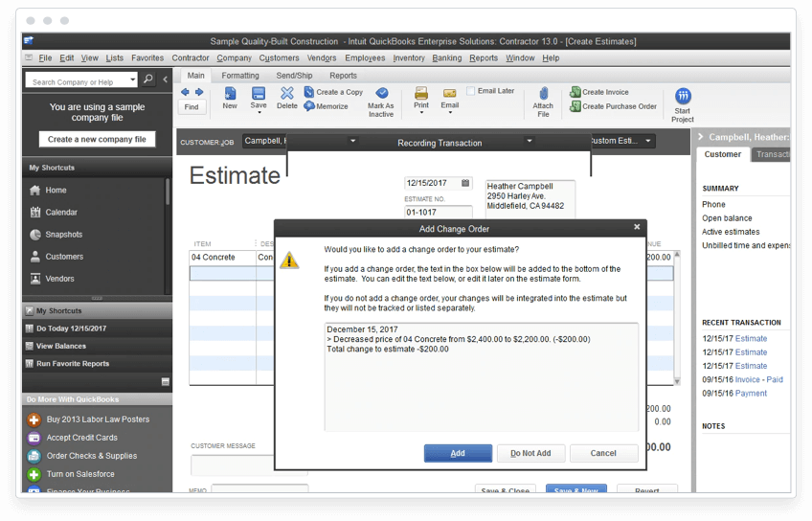The height and width of the screenshot is (521, 812).
Task: Switch to the Formatting tab
Action: click(240, 76)
